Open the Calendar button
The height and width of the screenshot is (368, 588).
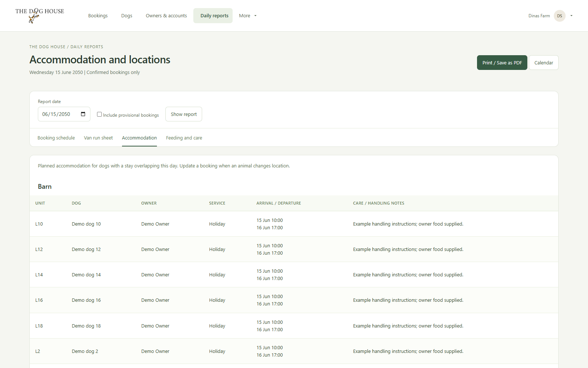pos(544,63)
